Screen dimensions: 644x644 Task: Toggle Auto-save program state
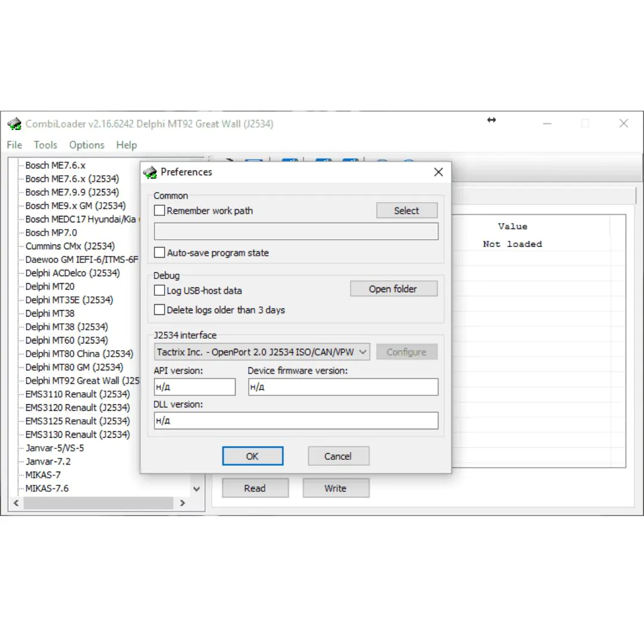click(x=160, y=253)
